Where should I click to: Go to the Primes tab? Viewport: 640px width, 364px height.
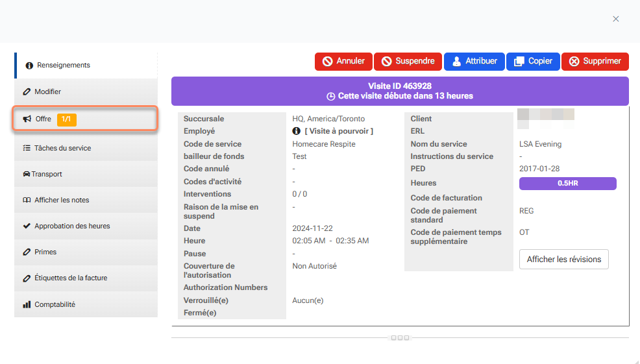[45, 252]
